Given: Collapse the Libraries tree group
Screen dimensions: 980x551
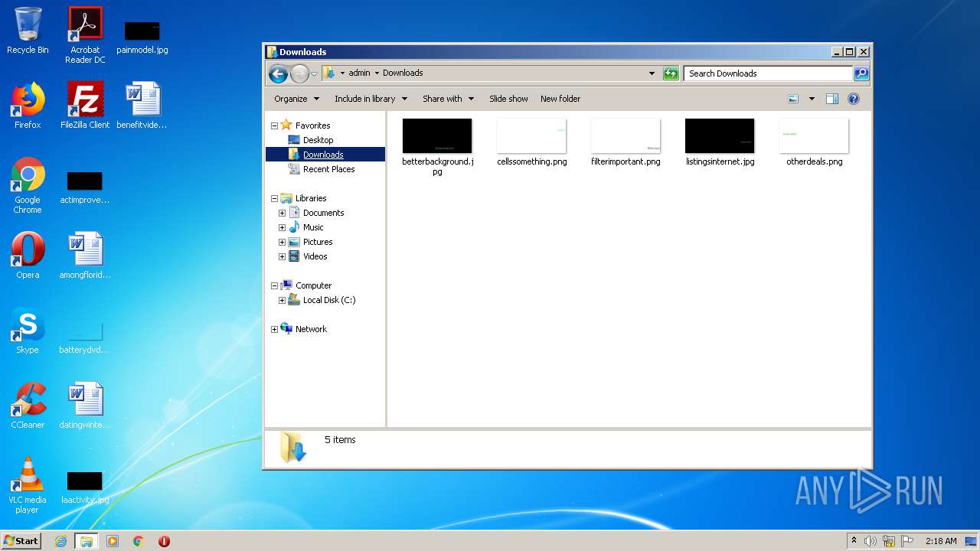Looking at the screenshot, I should [274, 198].
